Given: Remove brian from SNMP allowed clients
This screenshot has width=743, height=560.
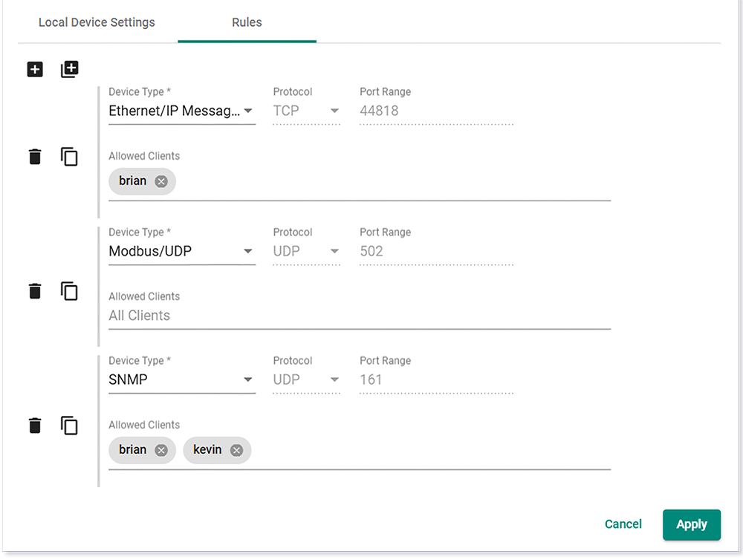Looking at the screenshot, I should click(x=161, y=450).
